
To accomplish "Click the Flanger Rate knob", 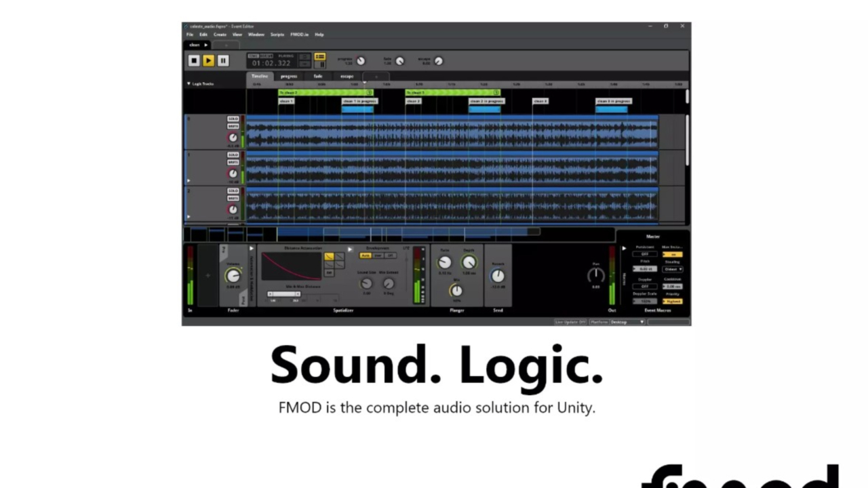I will click(445, 263).
